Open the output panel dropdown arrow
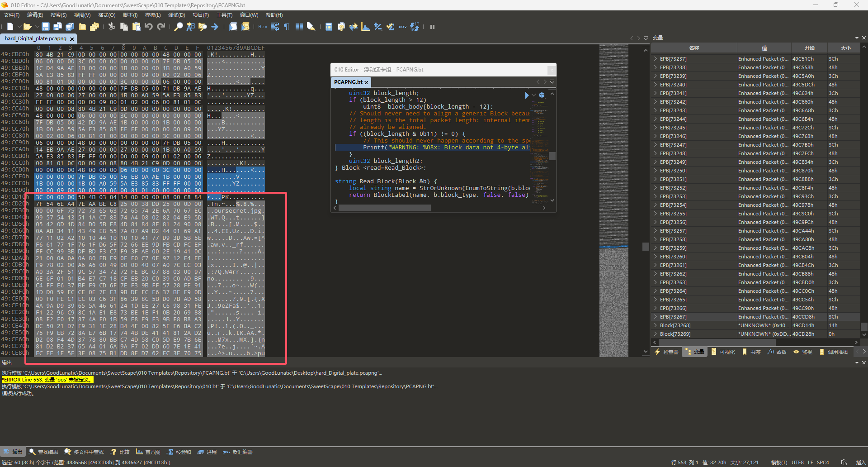This screenshot has width=868, height=467. pyautogui.click(x=857, y=362)
